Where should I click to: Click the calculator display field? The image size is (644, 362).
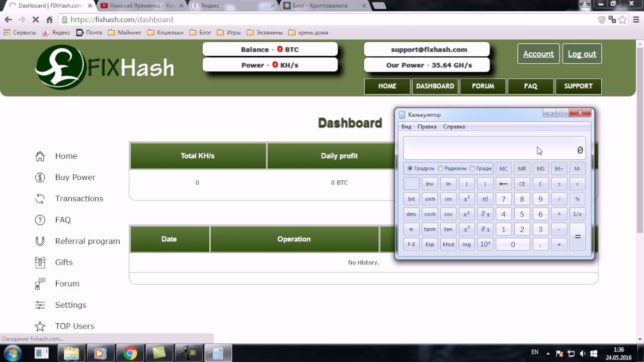(494, 148)
